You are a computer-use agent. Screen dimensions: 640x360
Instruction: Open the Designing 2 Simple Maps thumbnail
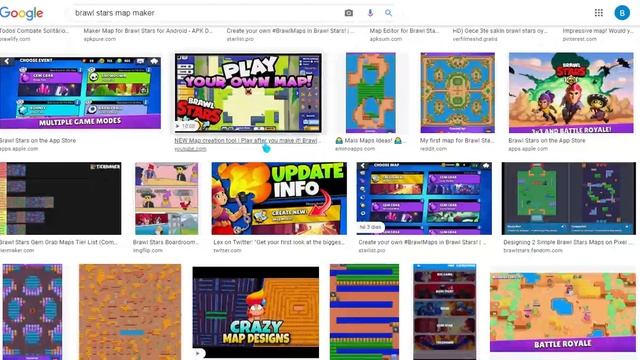(x=569, y=198)
